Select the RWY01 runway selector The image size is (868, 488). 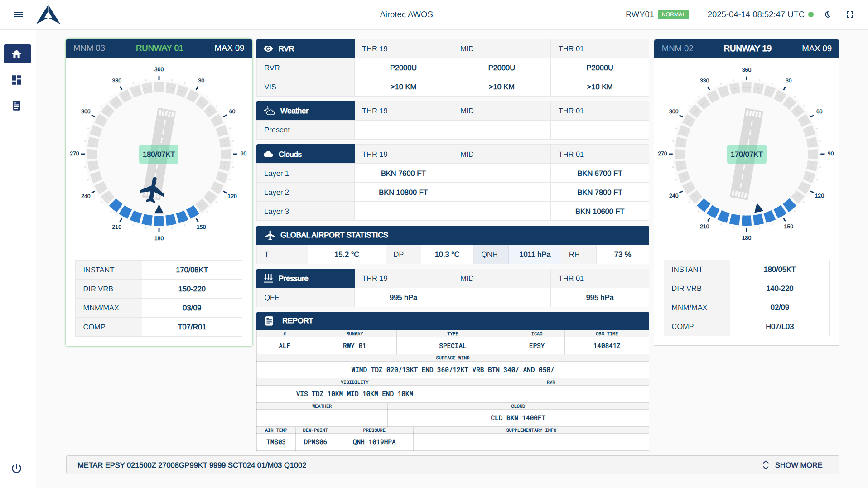639,14
